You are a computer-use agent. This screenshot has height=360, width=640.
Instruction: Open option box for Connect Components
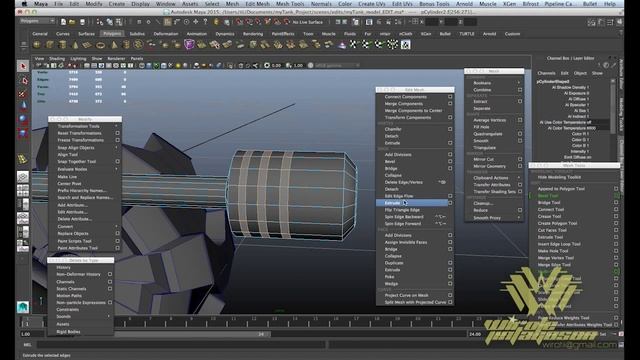450,97
